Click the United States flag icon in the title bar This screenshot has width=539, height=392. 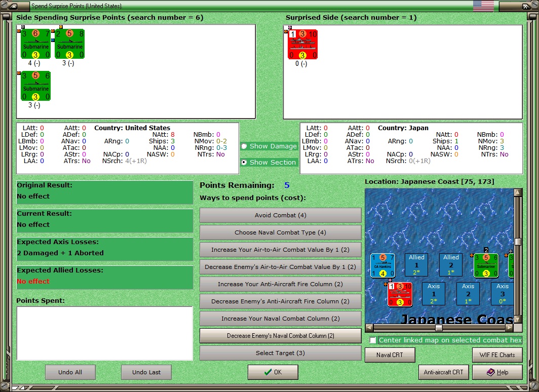pos(483,6)
